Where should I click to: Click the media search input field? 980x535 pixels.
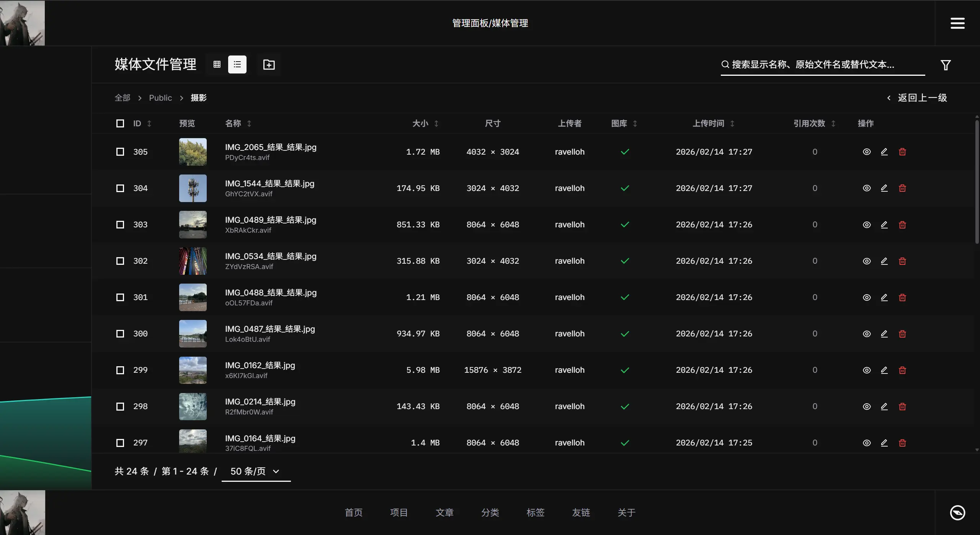coord(823,64)
